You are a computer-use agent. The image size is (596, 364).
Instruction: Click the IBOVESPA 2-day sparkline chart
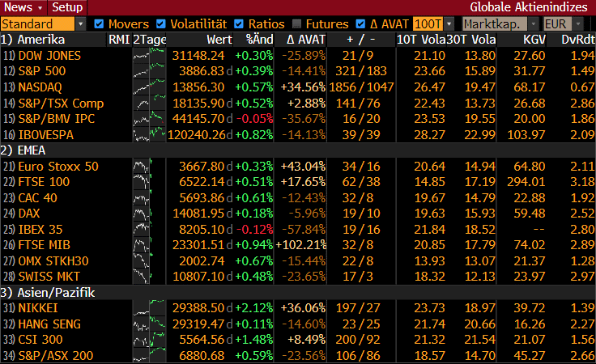[x=149, y=134]
